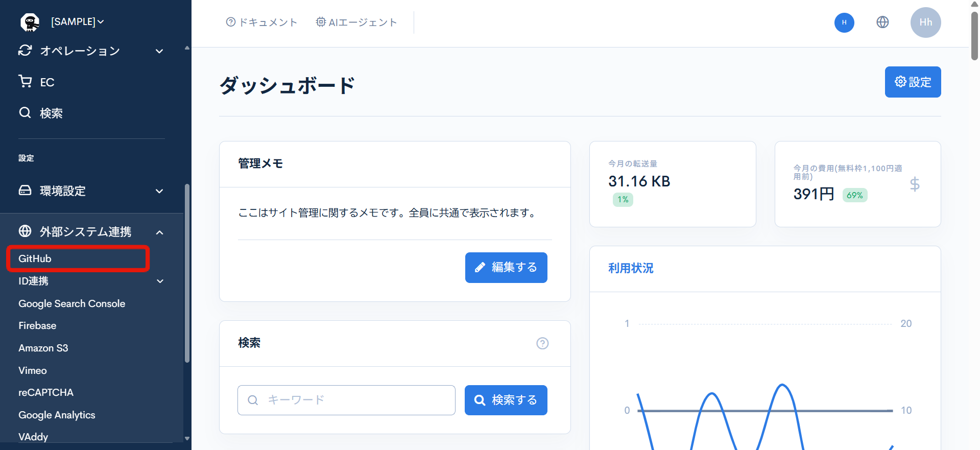The height and width of the screenshot is (450, 980).
Task: Click the 編集する memo edit button
Action: 506,267
